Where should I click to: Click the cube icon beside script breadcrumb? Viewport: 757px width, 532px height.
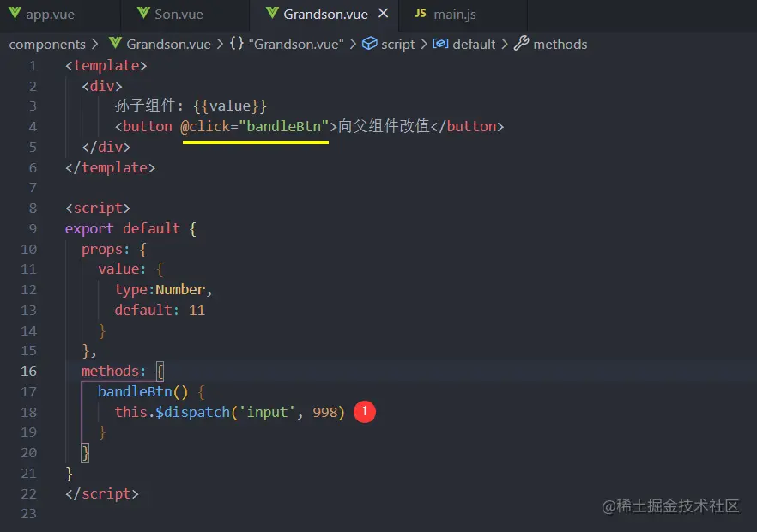coord(369,44)
